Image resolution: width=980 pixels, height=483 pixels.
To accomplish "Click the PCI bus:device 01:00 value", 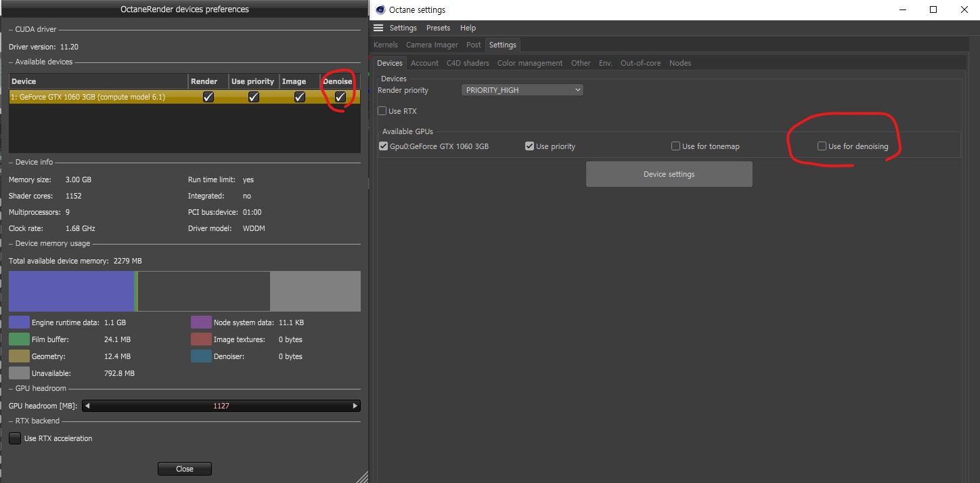I will pyautogui.click(x=252, y=212).
